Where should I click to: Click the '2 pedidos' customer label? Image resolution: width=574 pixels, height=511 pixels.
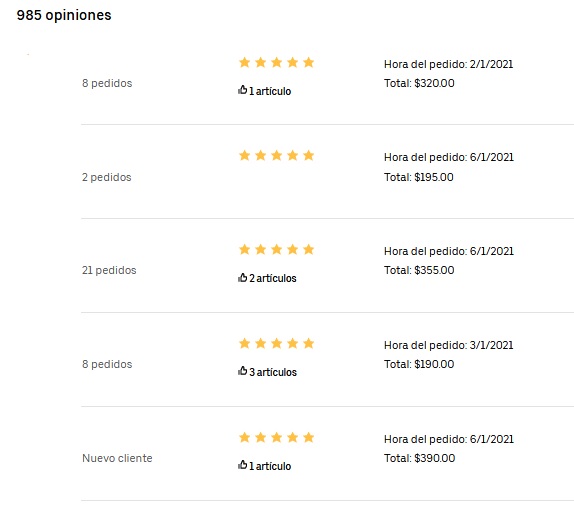point(107,177)
